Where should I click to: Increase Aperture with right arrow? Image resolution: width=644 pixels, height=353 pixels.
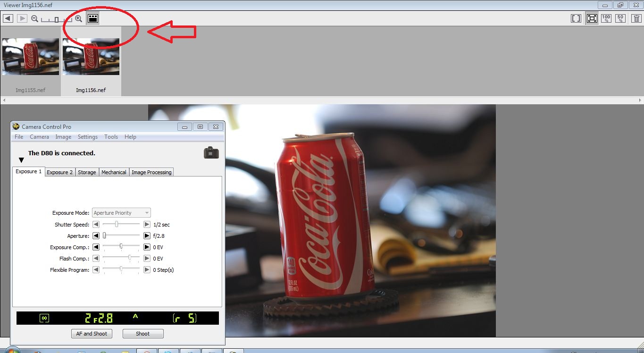[147, 236]
